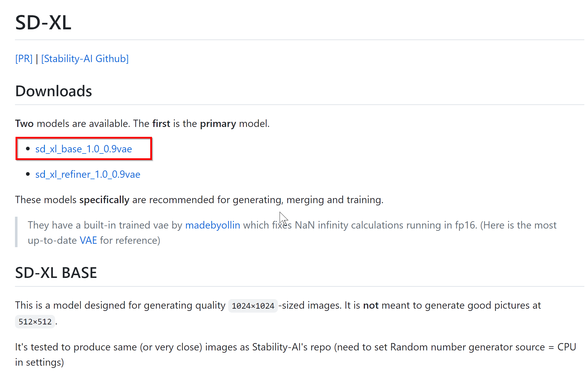Click the bold word 'first'
588x373 pixels.
coord(161,124)
